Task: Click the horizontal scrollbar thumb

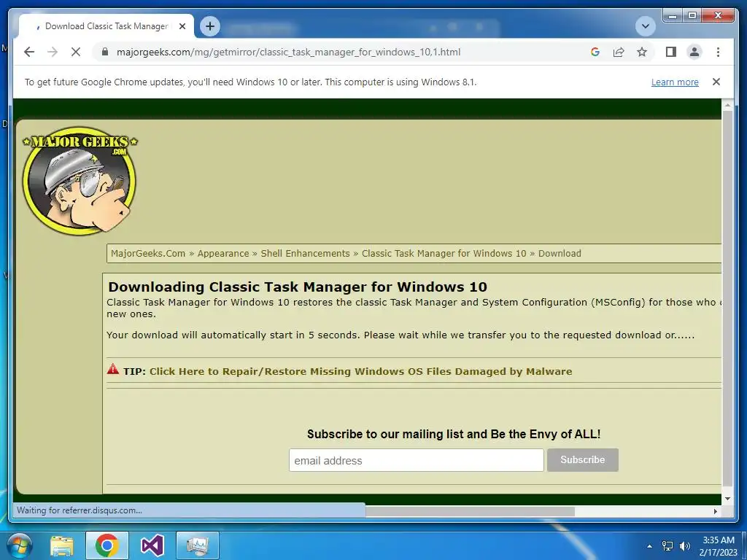Action: click(x=470, y=511)
